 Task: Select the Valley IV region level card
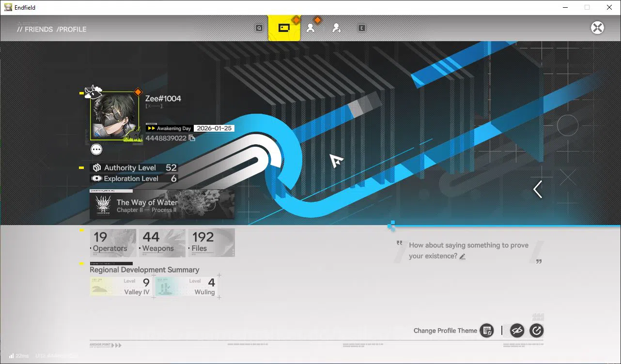tap(121, 286)
